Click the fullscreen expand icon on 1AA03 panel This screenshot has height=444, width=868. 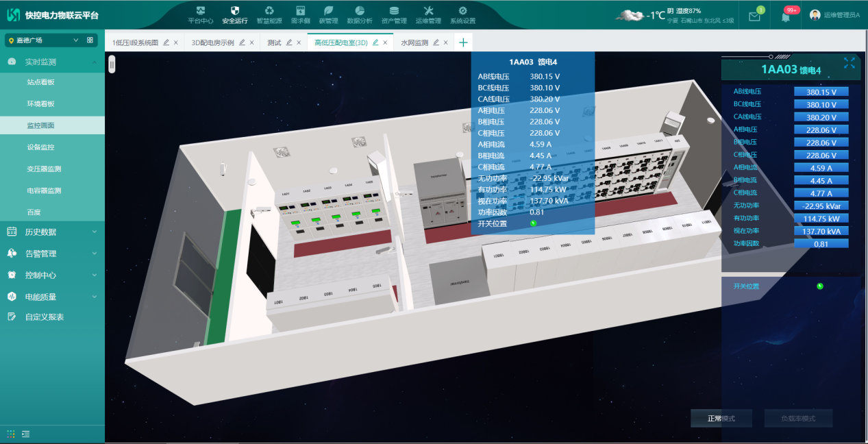point(850,63)
